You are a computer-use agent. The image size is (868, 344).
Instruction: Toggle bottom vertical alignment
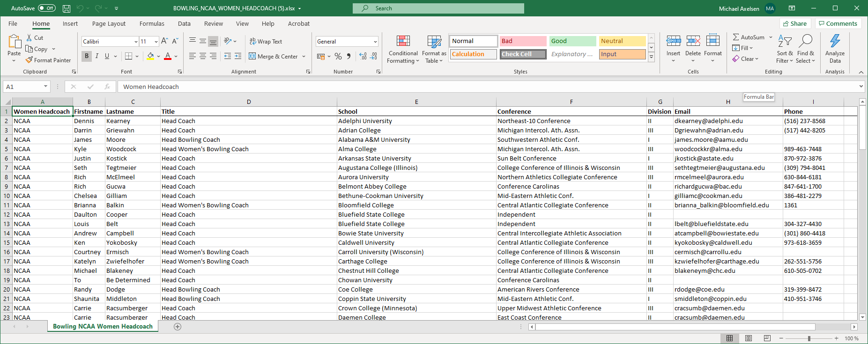point(213,41)
